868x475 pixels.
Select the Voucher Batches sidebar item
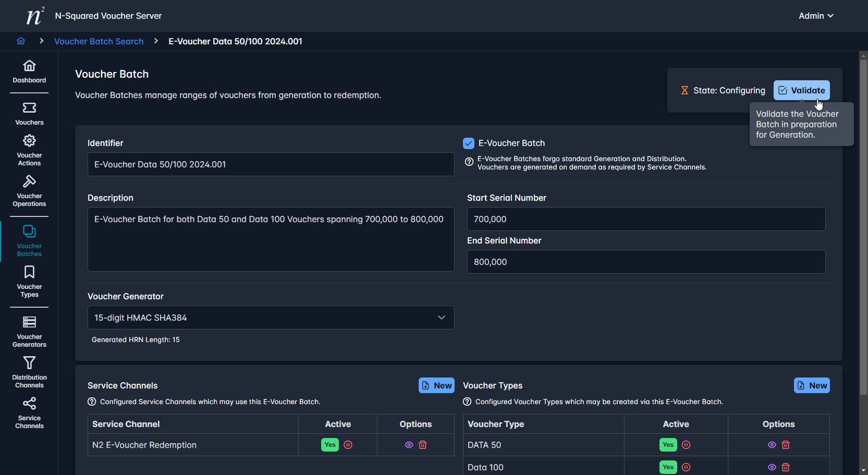click(29, 240)
